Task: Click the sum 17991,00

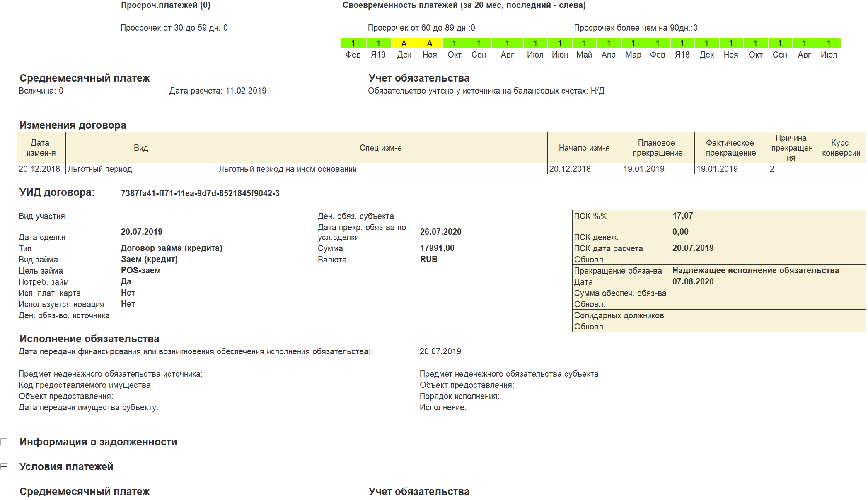Action: click(x=437, y=248)
